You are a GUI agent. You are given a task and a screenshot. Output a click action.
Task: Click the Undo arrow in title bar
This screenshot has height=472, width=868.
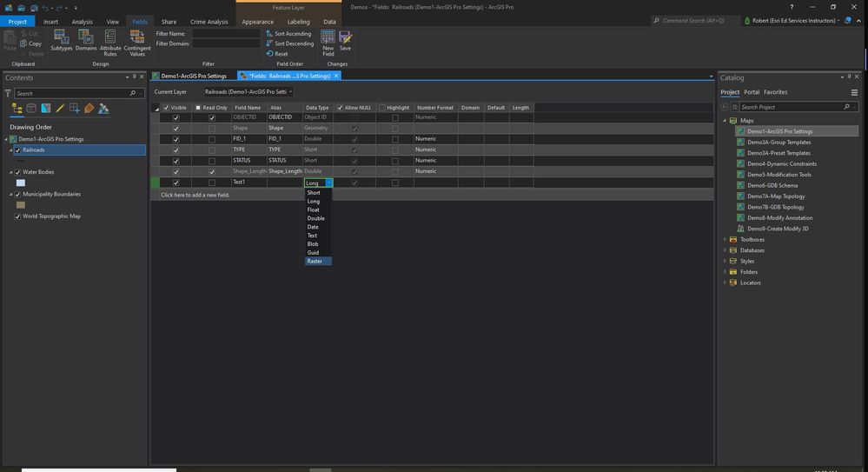click(x=45, y=8)
